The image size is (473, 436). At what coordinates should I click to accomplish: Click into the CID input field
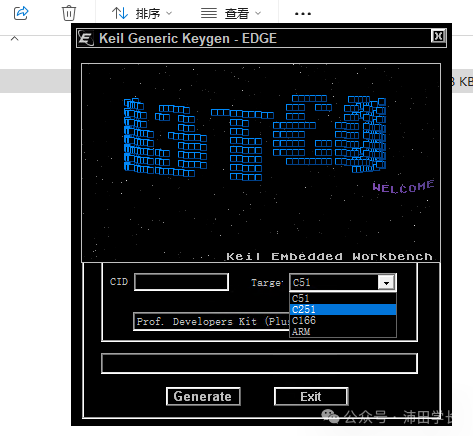click(x=181, y=282)
